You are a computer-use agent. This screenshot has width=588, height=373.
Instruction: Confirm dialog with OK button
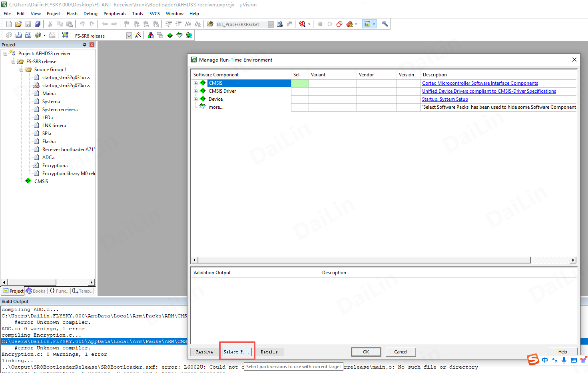pyautogui.click(x=366, y=352)
